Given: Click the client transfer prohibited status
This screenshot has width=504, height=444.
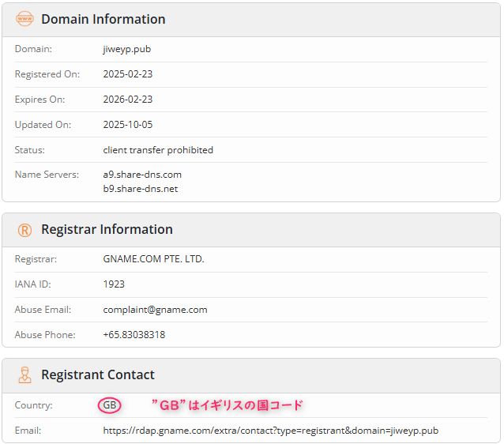Looking at the screenshot, I should (x=158, y=150).
